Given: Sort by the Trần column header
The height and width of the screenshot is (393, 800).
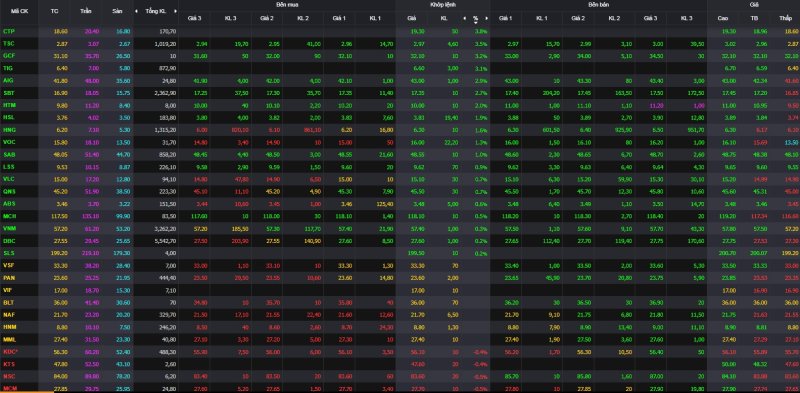Looking at the screenshot, I should tap(86, 11).
